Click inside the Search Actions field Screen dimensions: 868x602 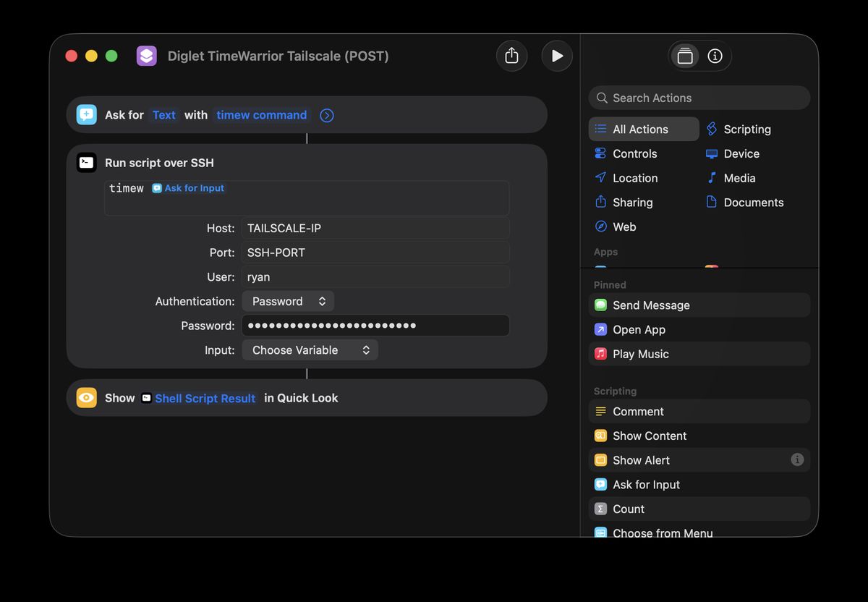point(698,98)
